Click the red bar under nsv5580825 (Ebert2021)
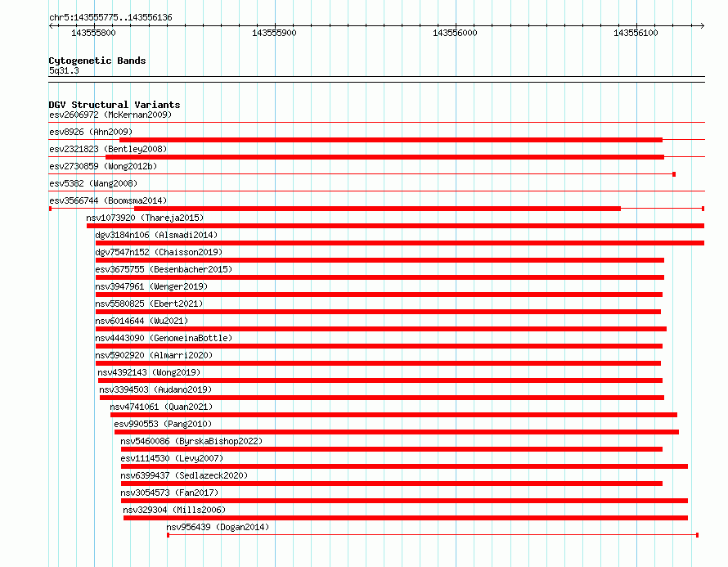Screen dimensions: 728x567 379,312
